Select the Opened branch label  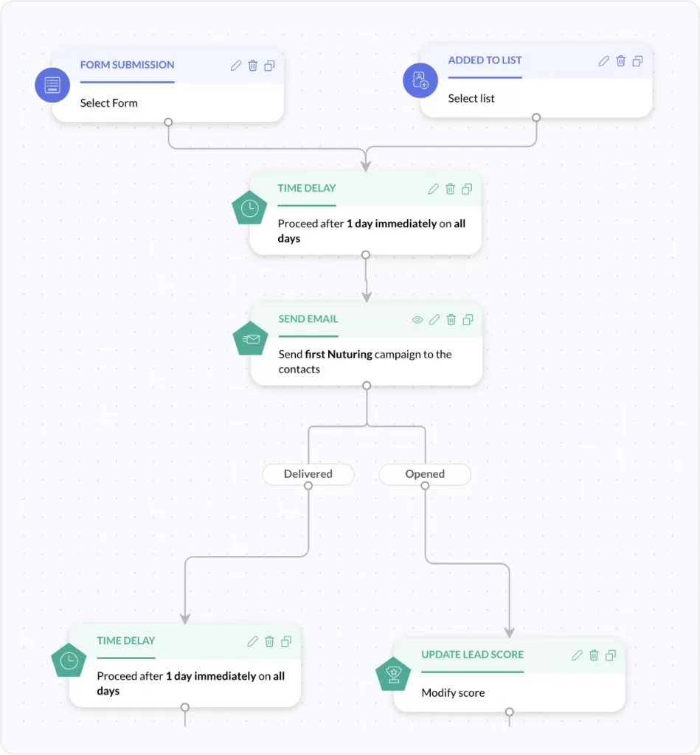[x=424, y=474]
